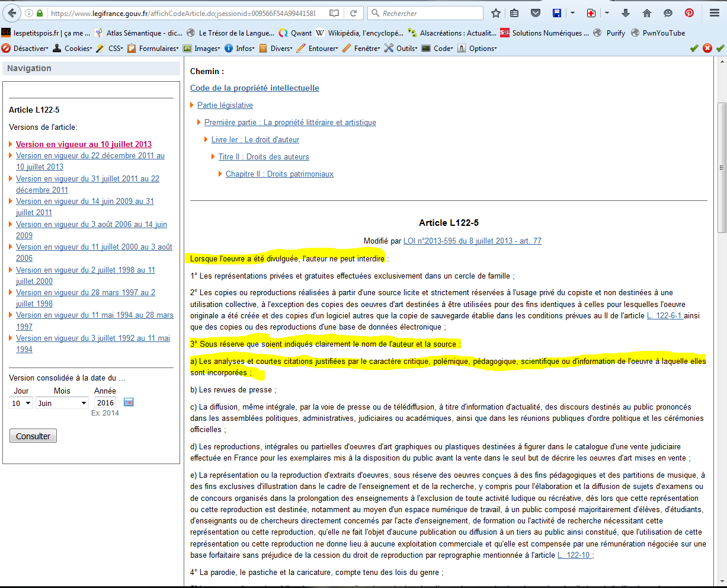Open the calendar date picker icon

(129, 402)
